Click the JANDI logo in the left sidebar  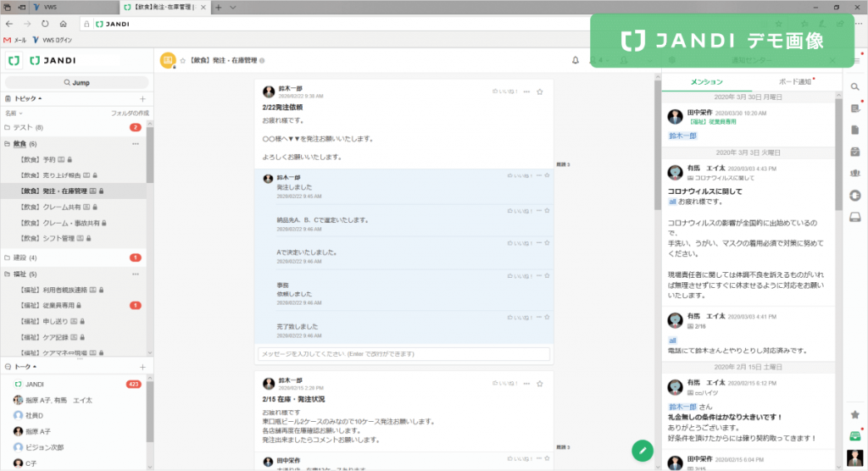coord(53,60)
